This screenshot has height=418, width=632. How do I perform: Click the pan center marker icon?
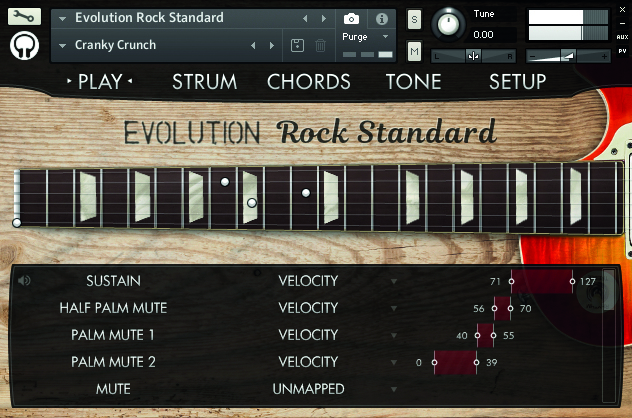[473, 56]
